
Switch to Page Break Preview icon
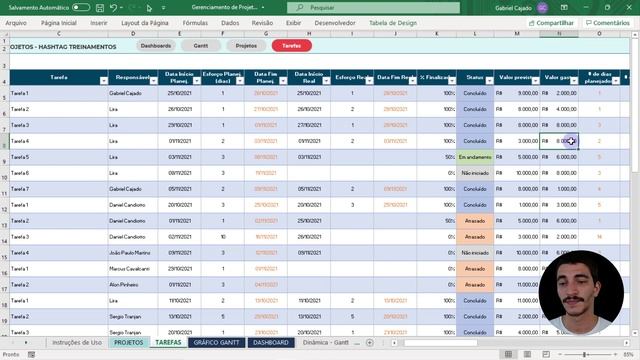(x=546, y=354)
